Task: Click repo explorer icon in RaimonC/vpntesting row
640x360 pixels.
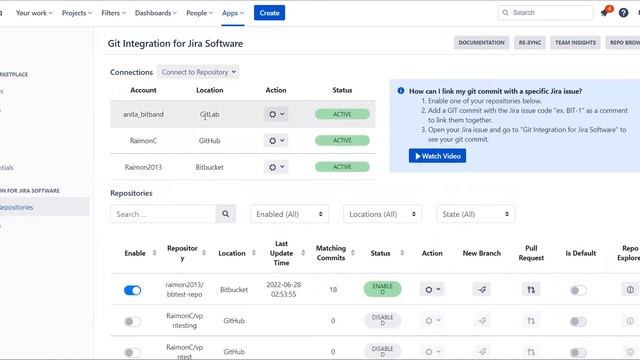Action: click(x=630, y=321)
